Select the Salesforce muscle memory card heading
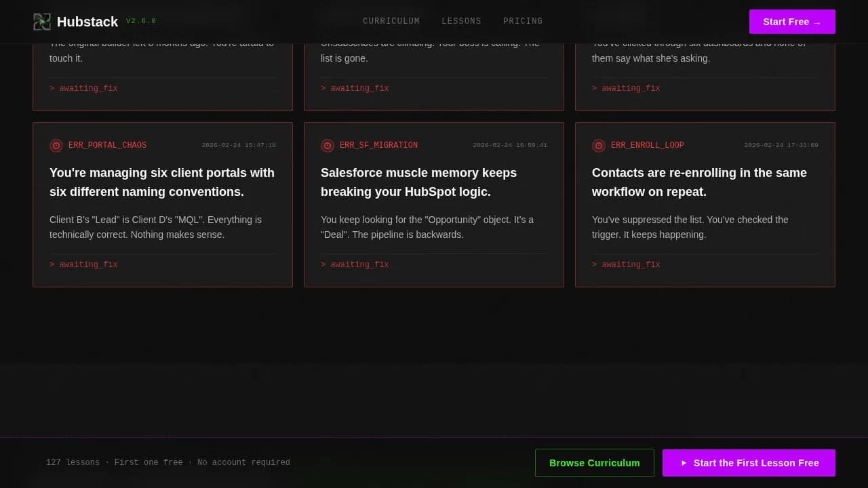This screenshot has width=868, height=488. coord(418,182)
